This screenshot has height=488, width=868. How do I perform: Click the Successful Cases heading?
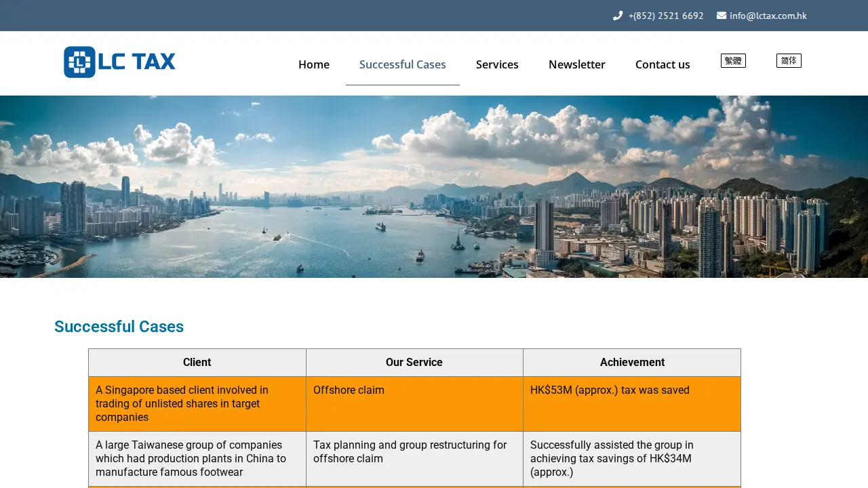tap(119, 327)
